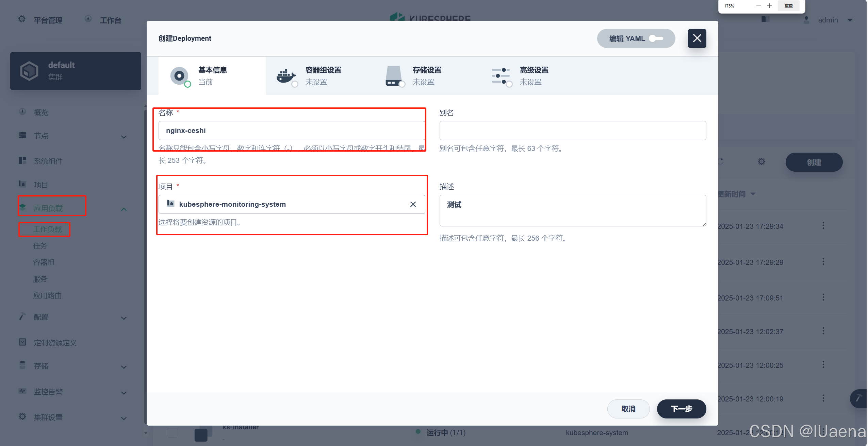Click the 描述 text area
The width and height of the screenshot is (868, 446).
tap(573, 210)
